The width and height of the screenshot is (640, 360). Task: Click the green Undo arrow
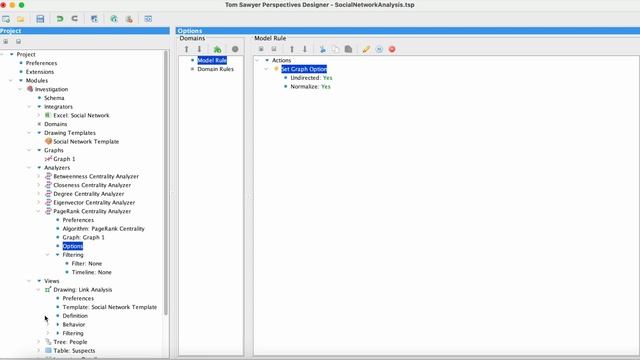click(60, 19)
